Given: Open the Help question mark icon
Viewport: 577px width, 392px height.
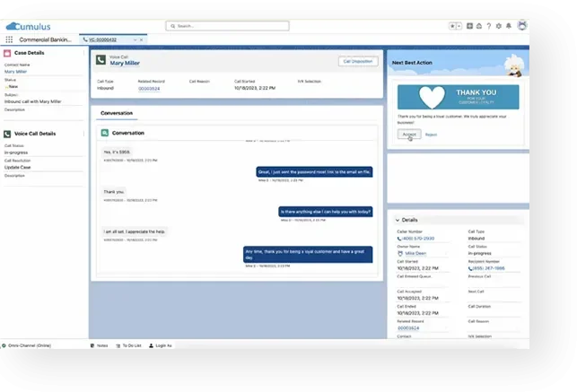Looking at the screenshot, I should pos(491,26).
